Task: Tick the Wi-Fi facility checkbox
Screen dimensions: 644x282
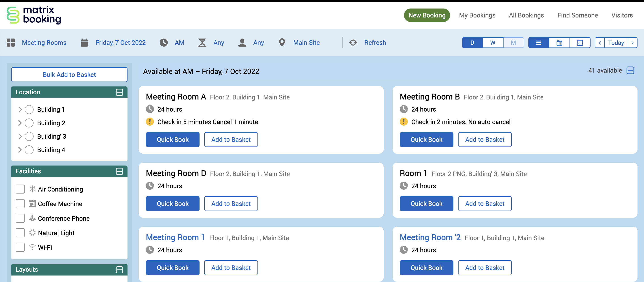Action: coord(20,247)
